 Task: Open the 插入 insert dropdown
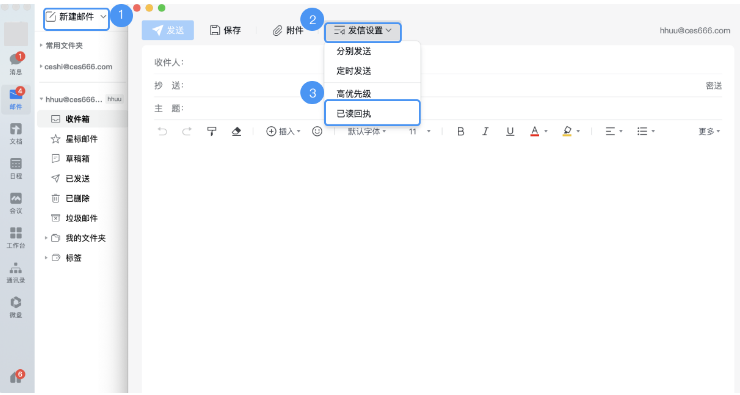click(283, 131)
